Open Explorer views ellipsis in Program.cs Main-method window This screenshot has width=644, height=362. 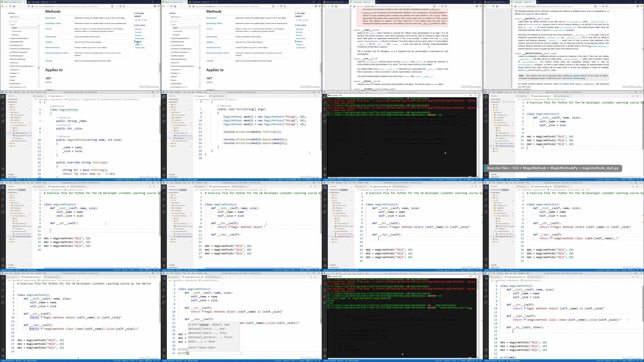tap(190, 96)
